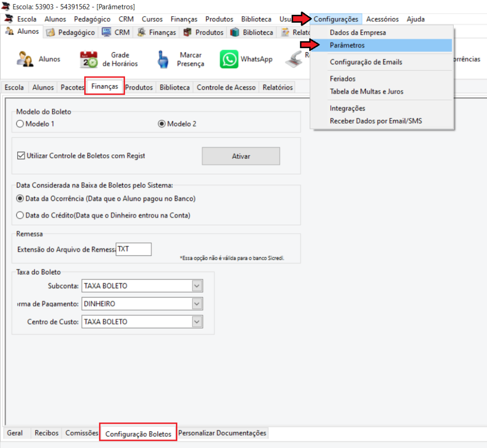Choose Parâmetros from Configurações menu
Viewport: 487px width, 448px height.
click(x=382, y=45)
